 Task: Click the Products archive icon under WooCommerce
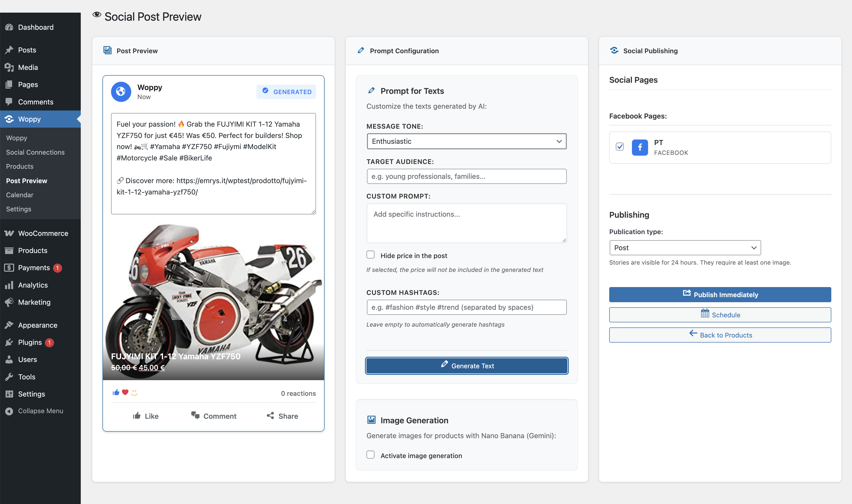pyautogui.click(x=9, y=251)
